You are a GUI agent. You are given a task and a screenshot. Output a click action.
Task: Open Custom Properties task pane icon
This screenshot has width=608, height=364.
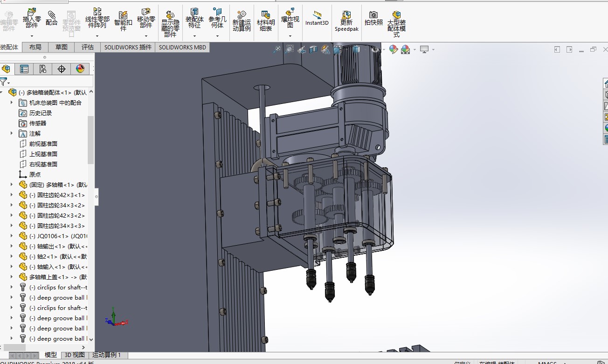click(x=605, y=139)
